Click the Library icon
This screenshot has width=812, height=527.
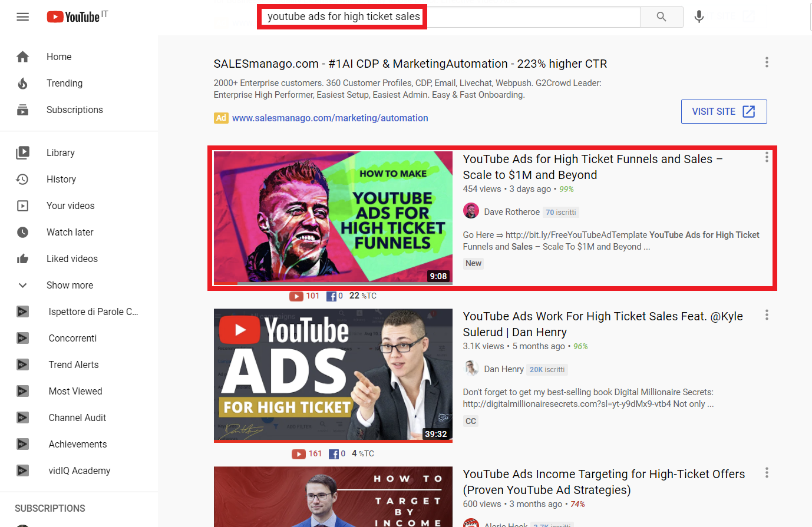pyautogui.click(x=23, y=153)
